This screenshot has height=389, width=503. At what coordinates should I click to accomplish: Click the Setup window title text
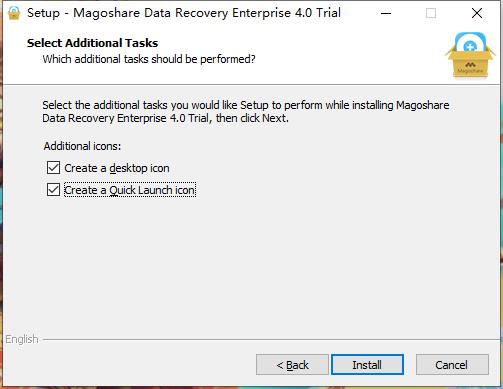pyautogui.click(x=184, y=13)
